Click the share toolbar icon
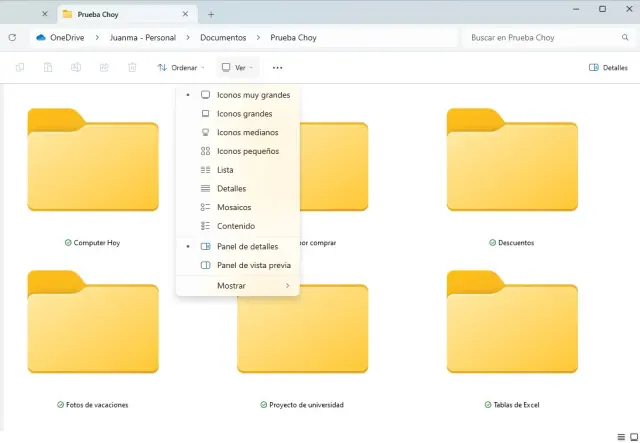 (104, 67)
